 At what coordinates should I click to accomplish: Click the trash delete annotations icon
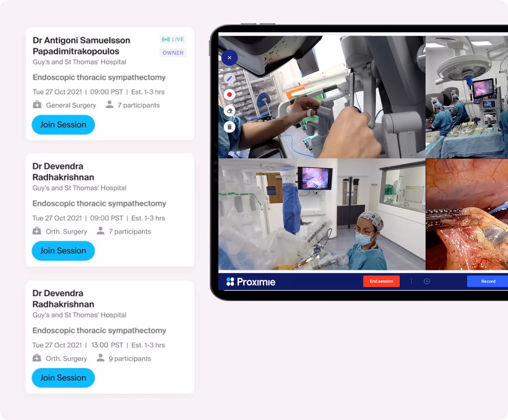(x=229, y=127)
